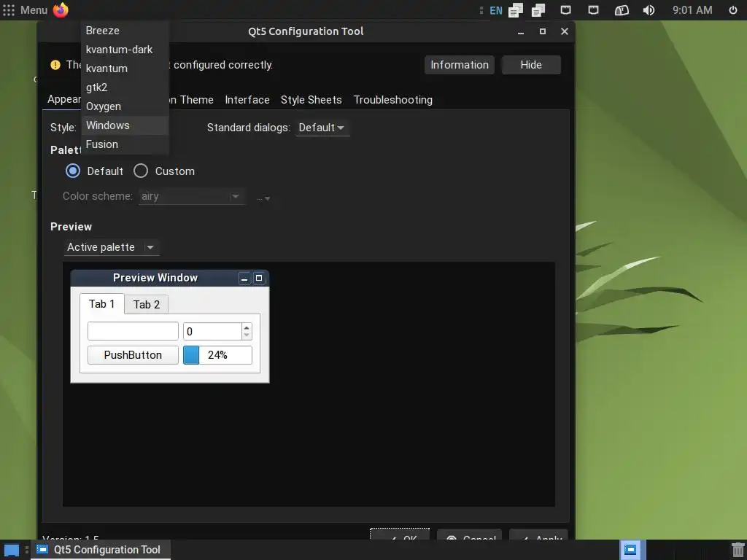Pick the plain kvantum style option

(x=125, y=69)
